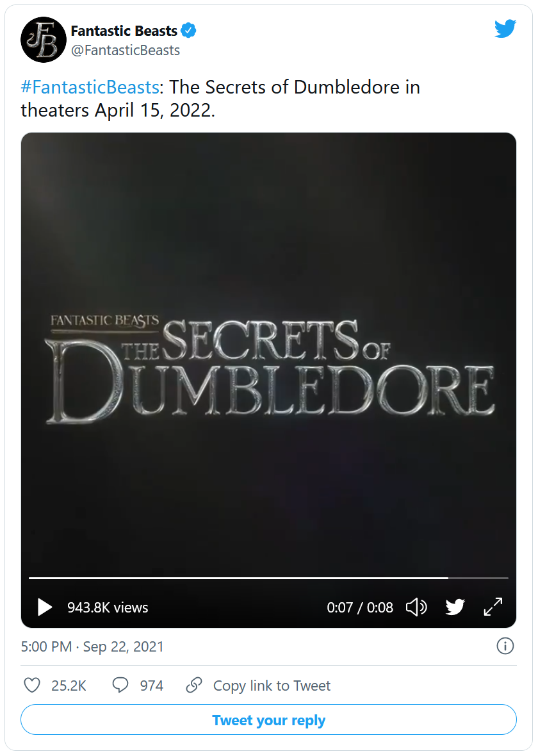Click the chain link icon
Viewport: 538px width, 756px height.
194,685
